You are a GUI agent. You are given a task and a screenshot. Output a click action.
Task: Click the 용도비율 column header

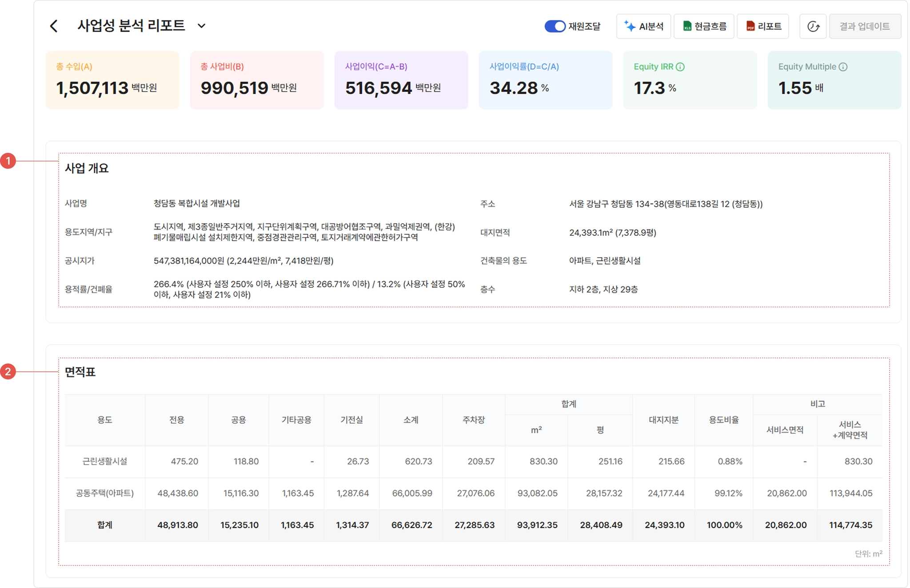click(723, 420)
